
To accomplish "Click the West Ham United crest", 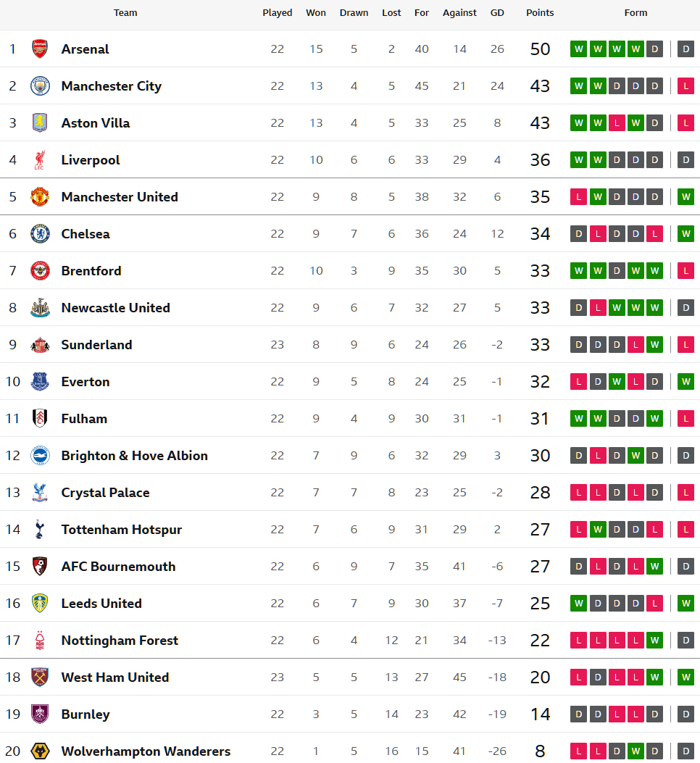I will (x=40, y=677).
